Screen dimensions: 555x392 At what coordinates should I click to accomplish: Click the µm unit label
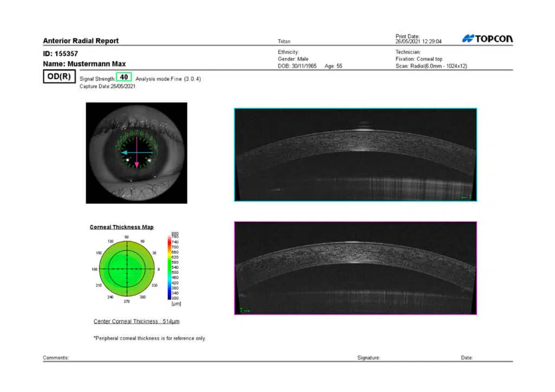(x=176, y=304)
